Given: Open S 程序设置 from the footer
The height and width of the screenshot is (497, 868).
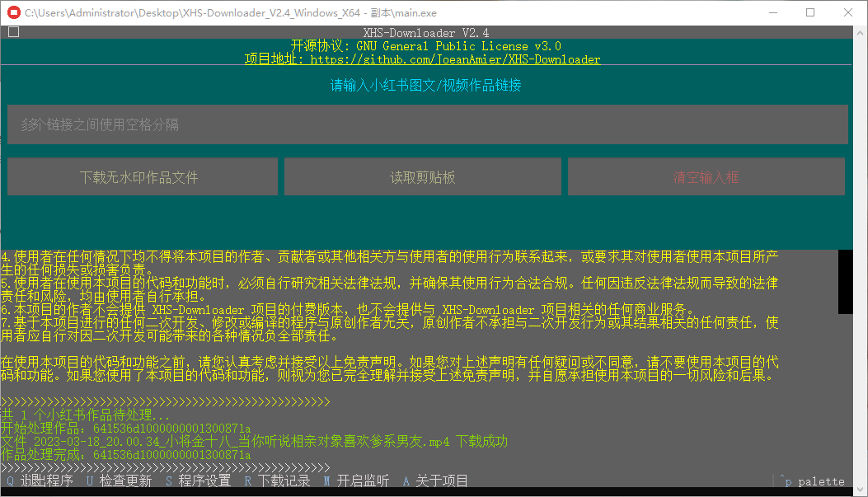Looking at the screenshot, I should 198,481.
